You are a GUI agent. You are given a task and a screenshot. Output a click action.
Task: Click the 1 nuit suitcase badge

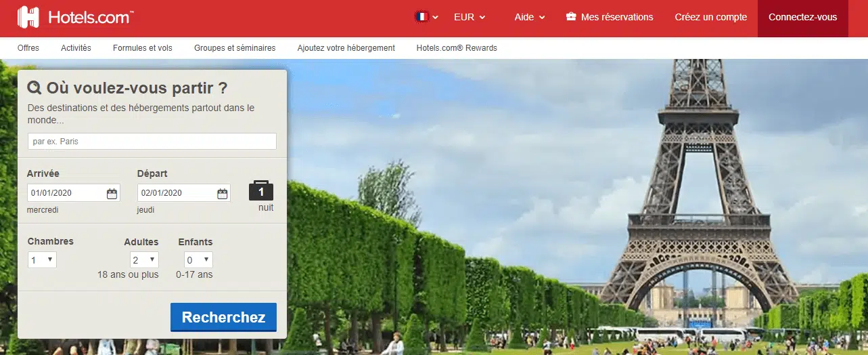point(261,191)
